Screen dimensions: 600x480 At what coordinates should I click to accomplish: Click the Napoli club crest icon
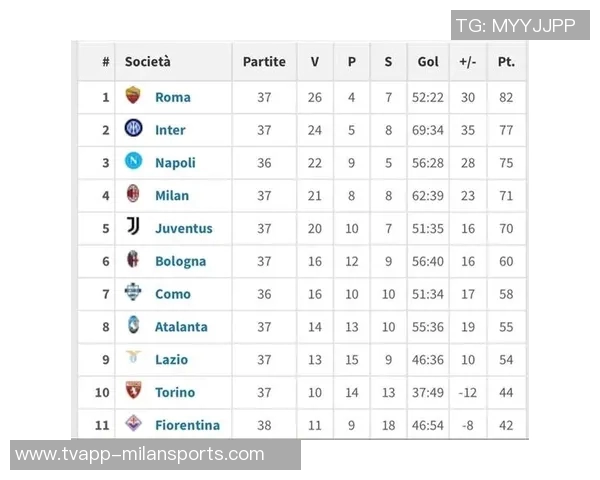point(133,162)
